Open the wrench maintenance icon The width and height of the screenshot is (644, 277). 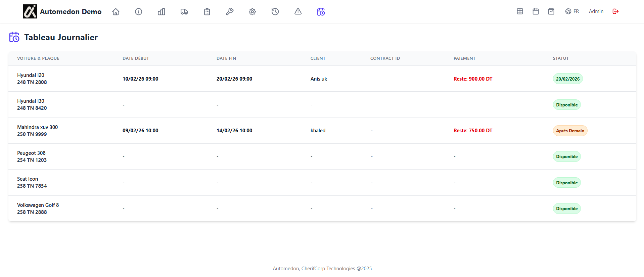pos(230,12)
